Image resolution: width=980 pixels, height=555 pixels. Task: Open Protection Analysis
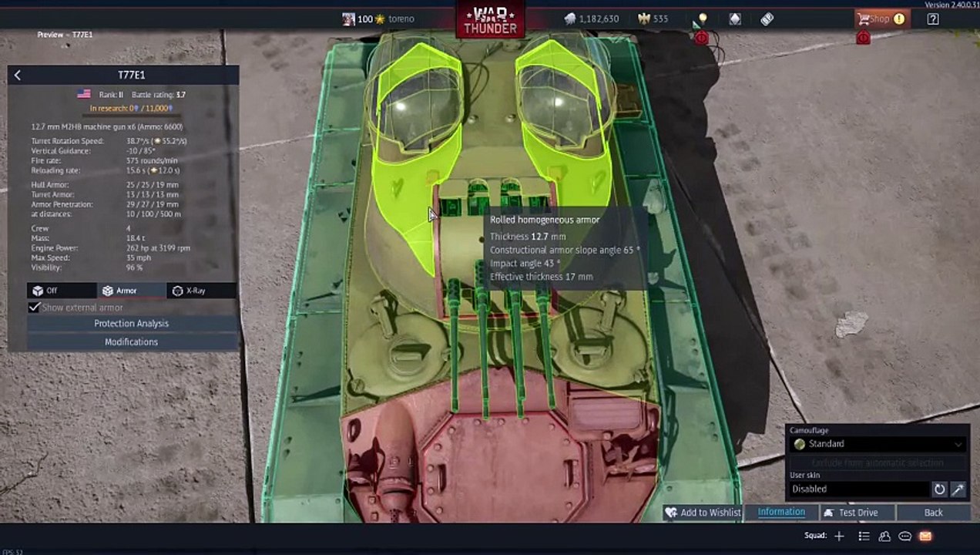(131, 324)
